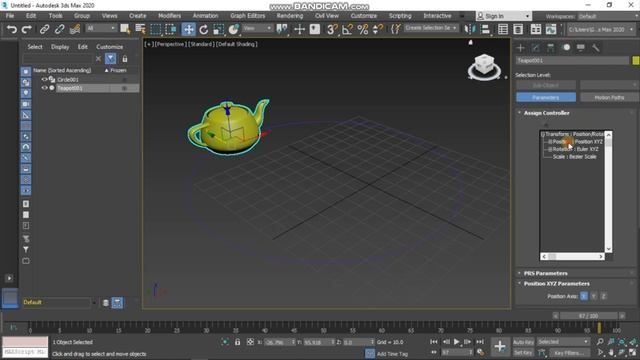Activate Select and Rotate tool
640x360 pixels.
[204, 29]
